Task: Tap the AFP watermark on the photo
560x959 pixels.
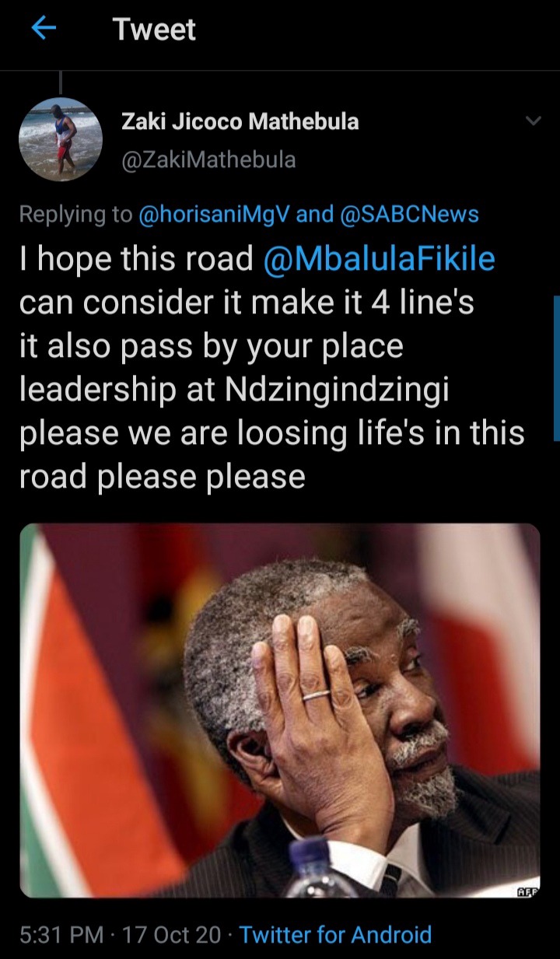Action: click(x=527, y=889)
